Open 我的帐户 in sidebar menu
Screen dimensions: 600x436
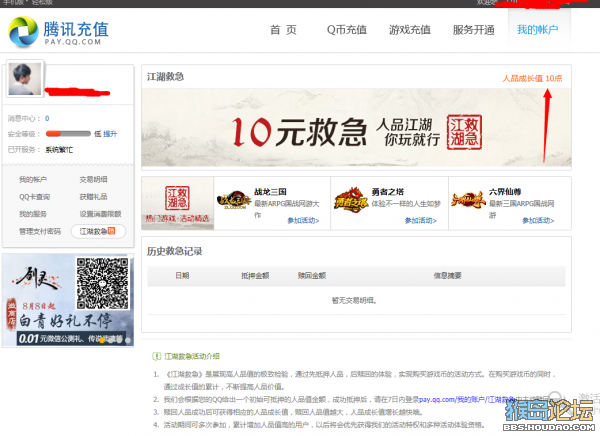coord(33,179)
